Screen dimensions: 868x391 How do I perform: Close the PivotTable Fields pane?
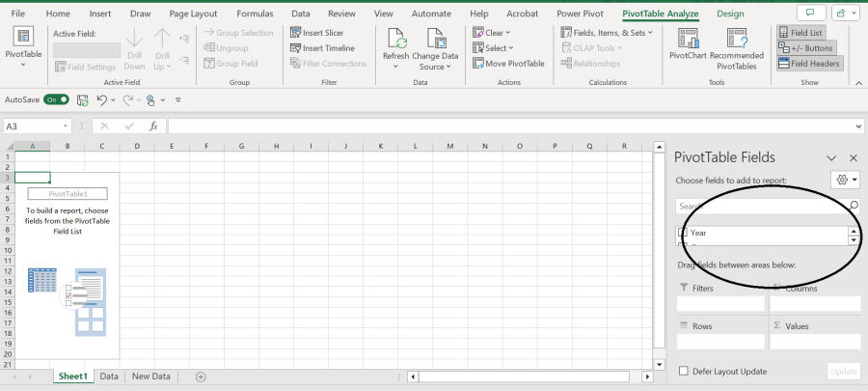[854, 157]
